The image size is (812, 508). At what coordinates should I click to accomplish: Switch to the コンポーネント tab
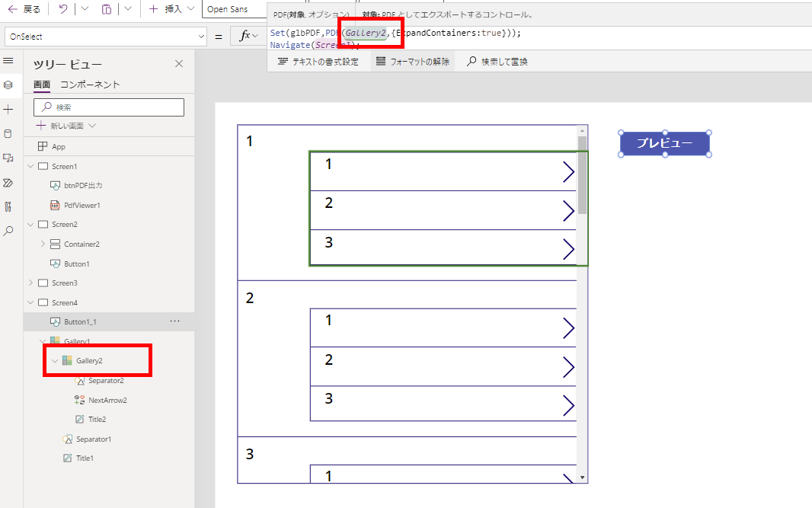click(90, 85)
